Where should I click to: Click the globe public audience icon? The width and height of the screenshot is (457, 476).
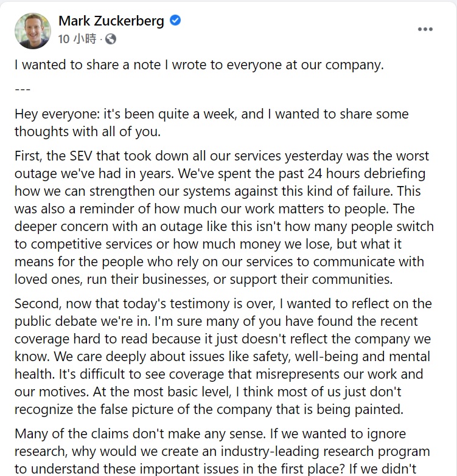point(111,39)
